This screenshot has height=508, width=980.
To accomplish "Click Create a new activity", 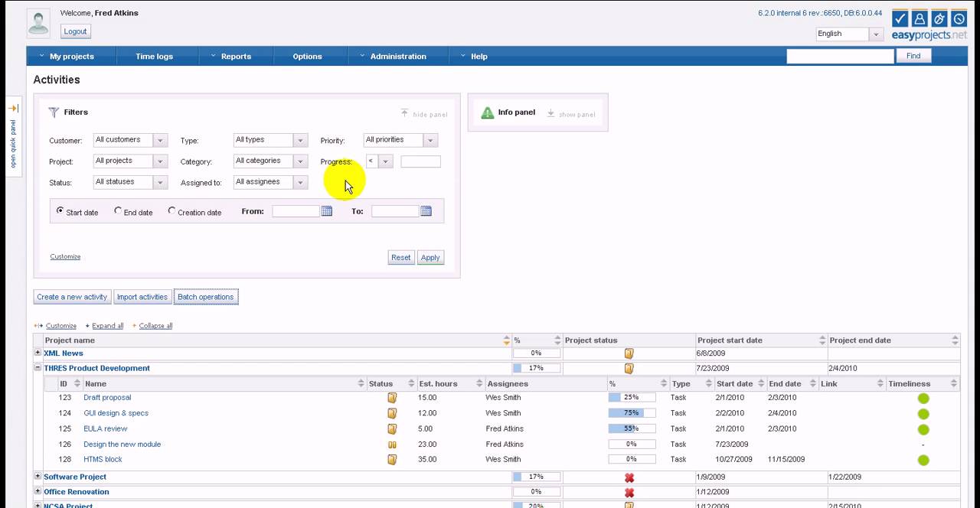I will click(x=72, y=297).
